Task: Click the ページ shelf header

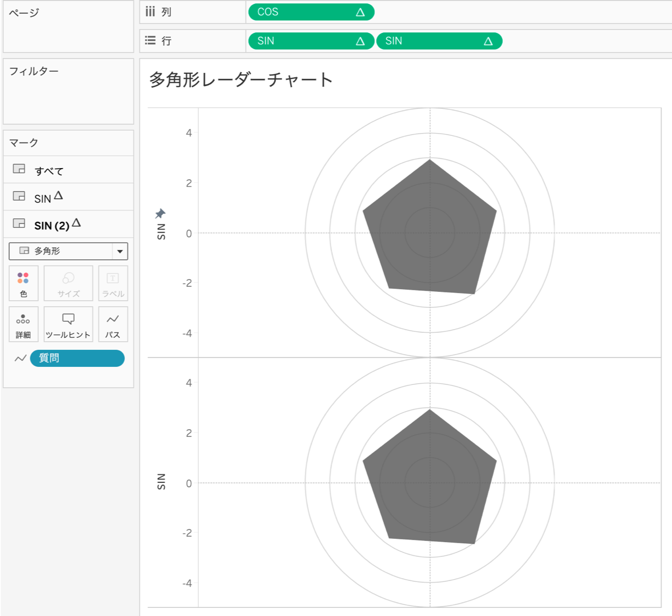Action: point(24,13)
